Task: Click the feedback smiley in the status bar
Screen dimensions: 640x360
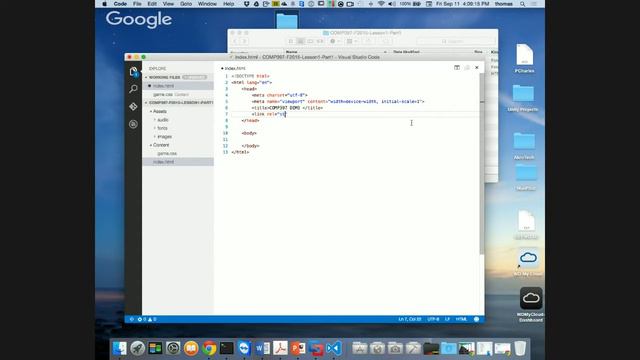Action: [476, 319]
